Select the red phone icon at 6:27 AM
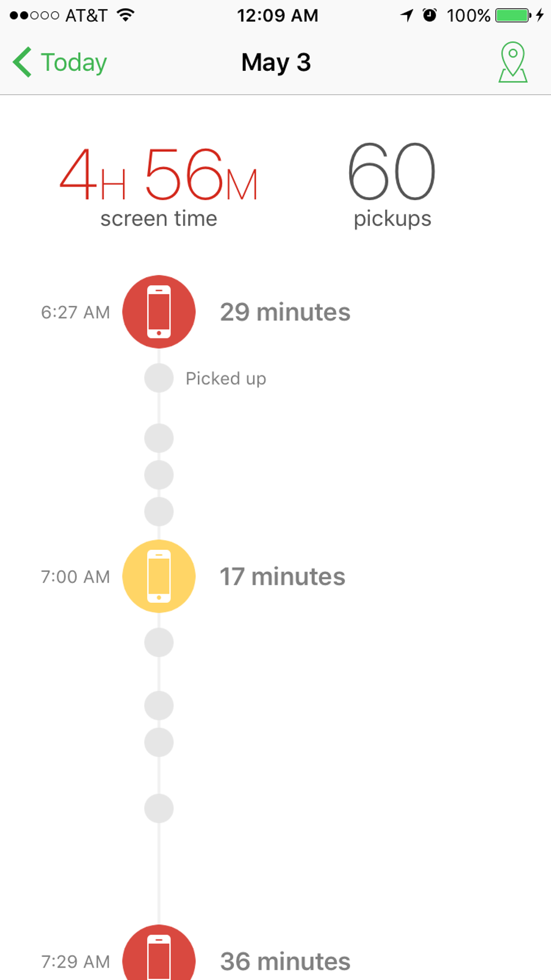The image size is (551, 980). (x=159, y=311)
